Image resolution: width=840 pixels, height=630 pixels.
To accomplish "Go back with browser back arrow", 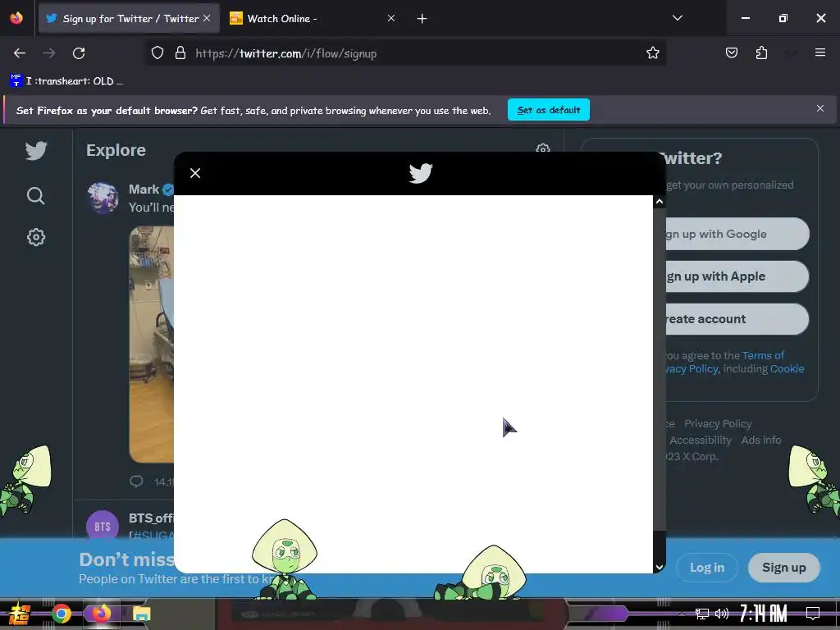I will [x=20, y=53].
